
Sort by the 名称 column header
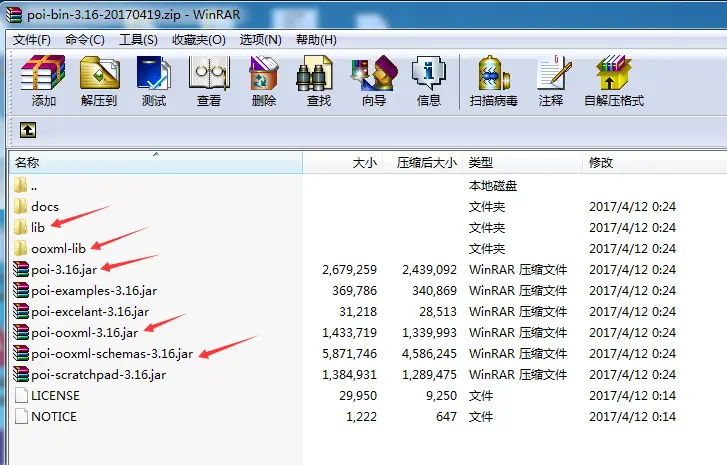coord(156,163)
